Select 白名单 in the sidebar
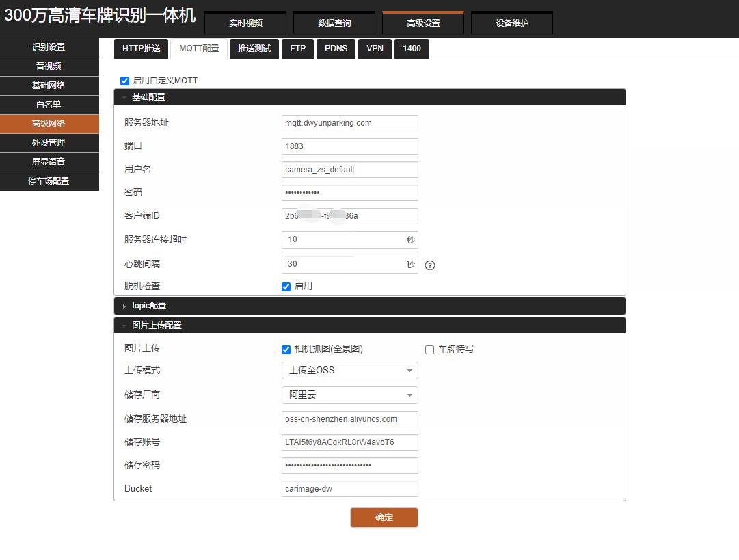 pyautogui.click(x=49, y=105)
